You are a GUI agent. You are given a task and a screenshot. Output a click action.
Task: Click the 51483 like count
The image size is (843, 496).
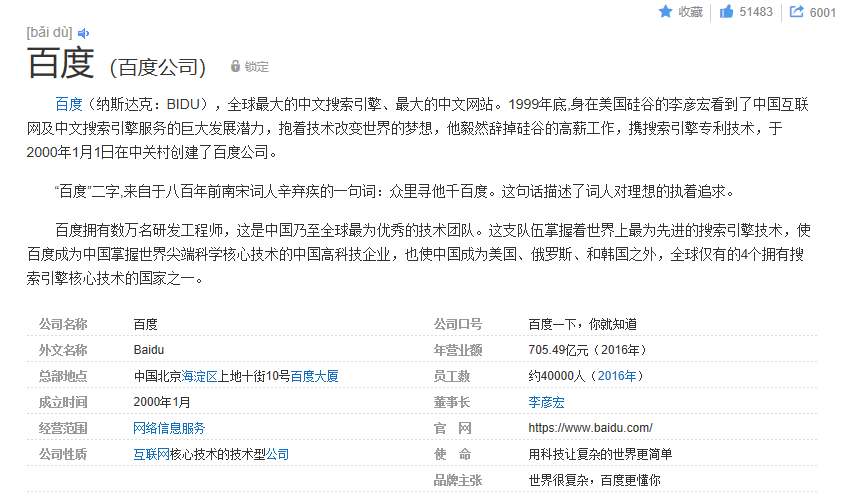pyautogui.click(x=756, y=12)
